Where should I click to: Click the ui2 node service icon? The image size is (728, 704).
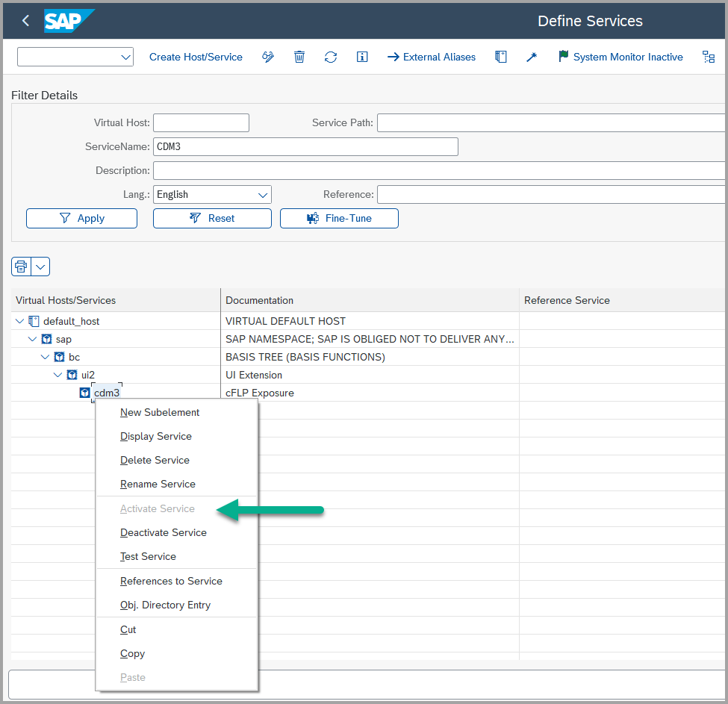pos(72,375)
